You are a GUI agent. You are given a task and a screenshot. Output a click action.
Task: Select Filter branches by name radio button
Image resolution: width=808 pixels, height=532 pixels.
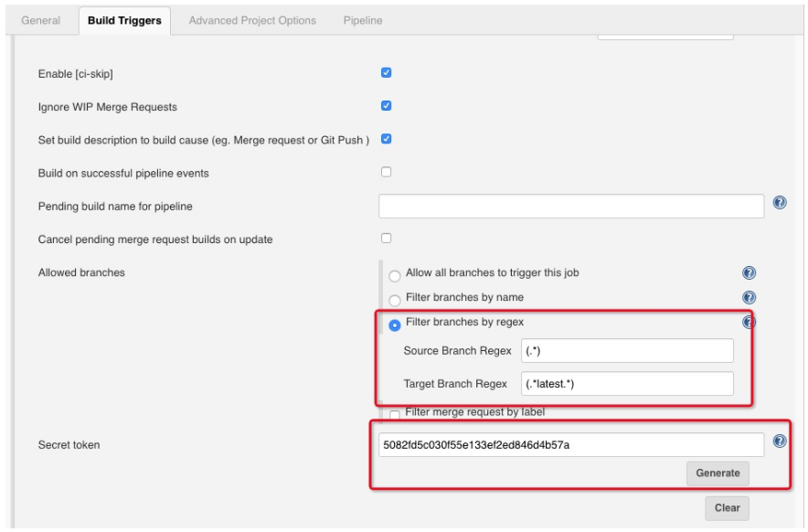pos(395,301)
